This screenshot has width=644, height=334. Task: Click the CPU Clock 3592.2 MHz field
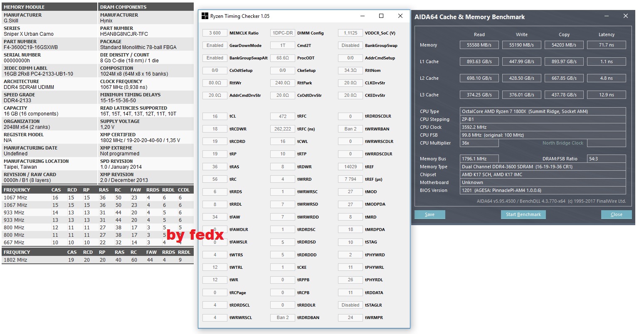[x=543, y=127]
